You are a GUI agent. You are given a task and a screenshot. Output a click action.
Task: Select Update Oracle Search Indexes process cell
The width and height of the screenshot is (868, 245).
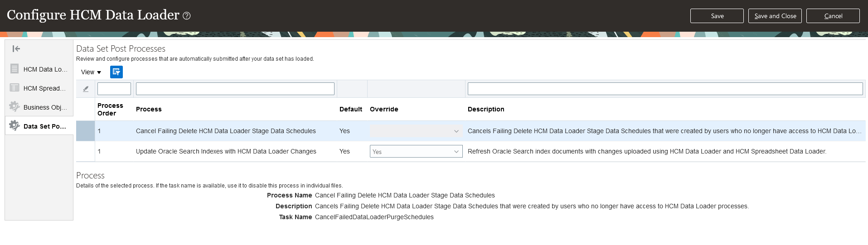[226, 151]
